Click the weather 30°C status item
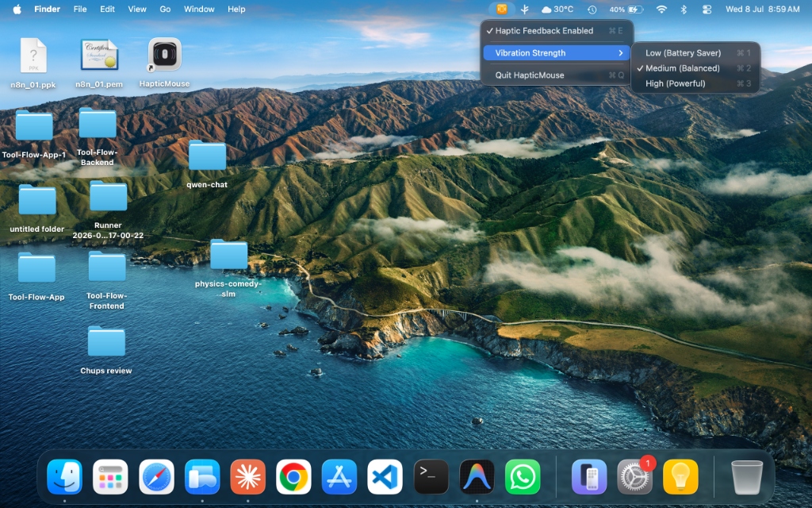Image resolution: width=812 pixels, height=508 pixels. 557,10
